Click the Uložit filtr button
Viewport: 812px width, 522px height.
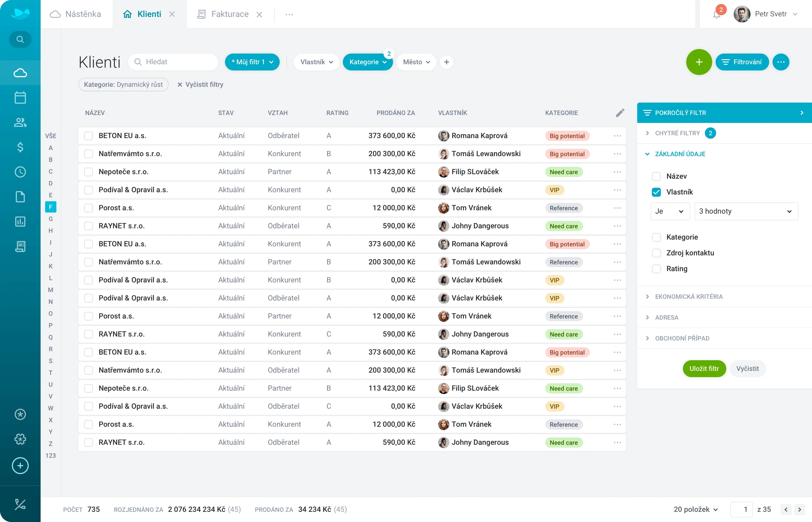coord(704,368)
